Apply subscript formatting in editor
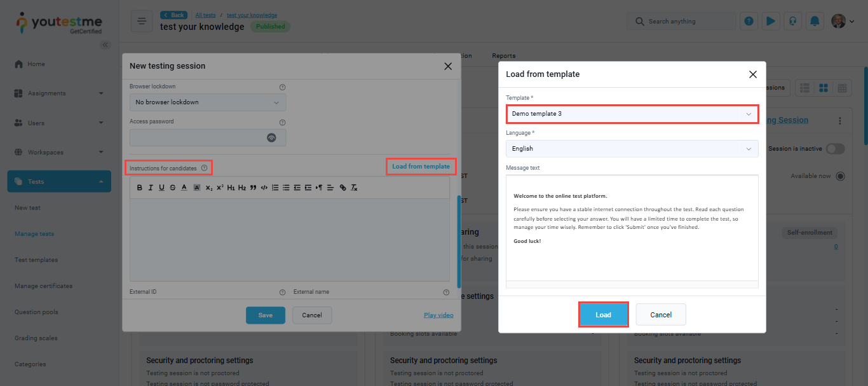 point(209,188)
